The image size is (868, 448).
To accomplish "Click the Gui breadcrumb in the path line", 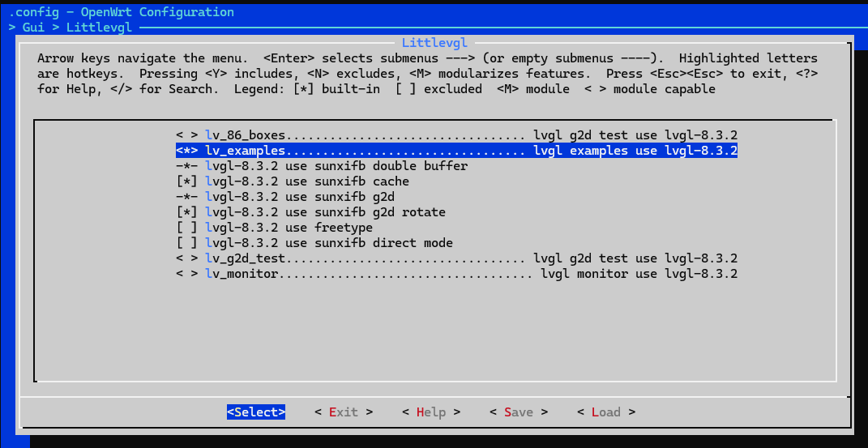I will click(x=33, y=27).
